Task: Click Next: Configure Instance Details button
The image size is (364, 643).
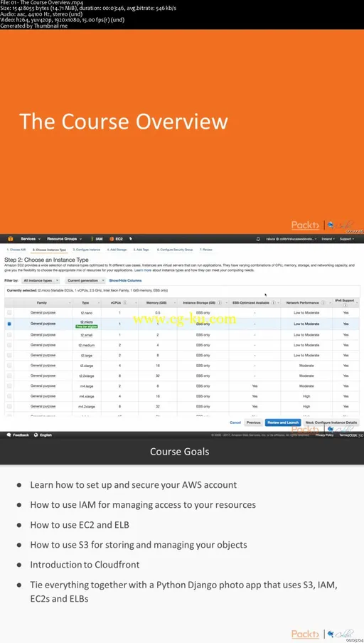Action: click(331, 423)
